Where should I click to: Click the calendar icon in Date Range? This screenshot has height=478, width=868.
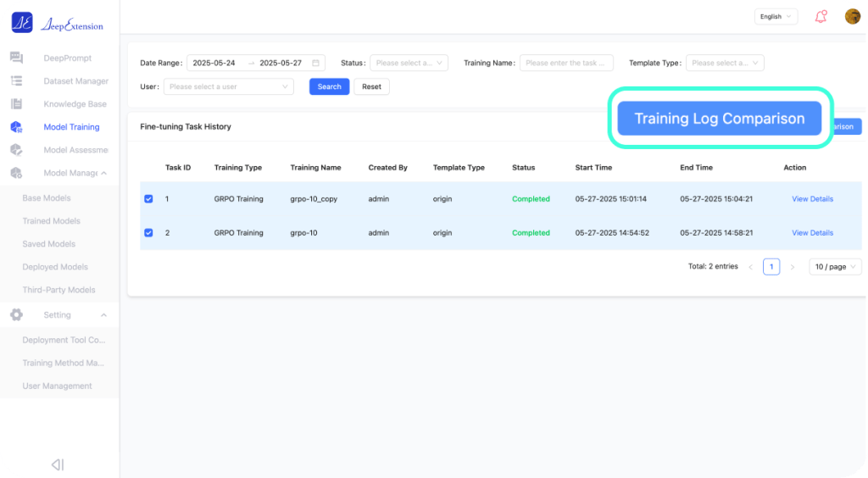click(316, 63)
